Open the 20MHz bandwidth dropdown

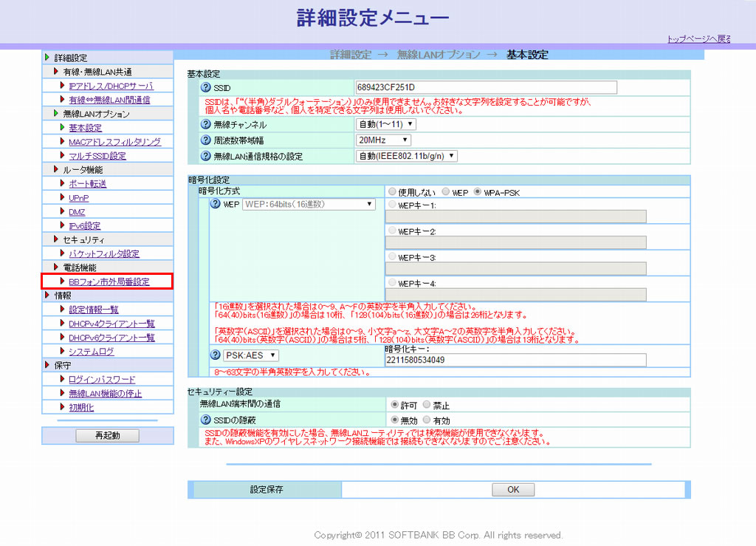click(x=383, y=140)
